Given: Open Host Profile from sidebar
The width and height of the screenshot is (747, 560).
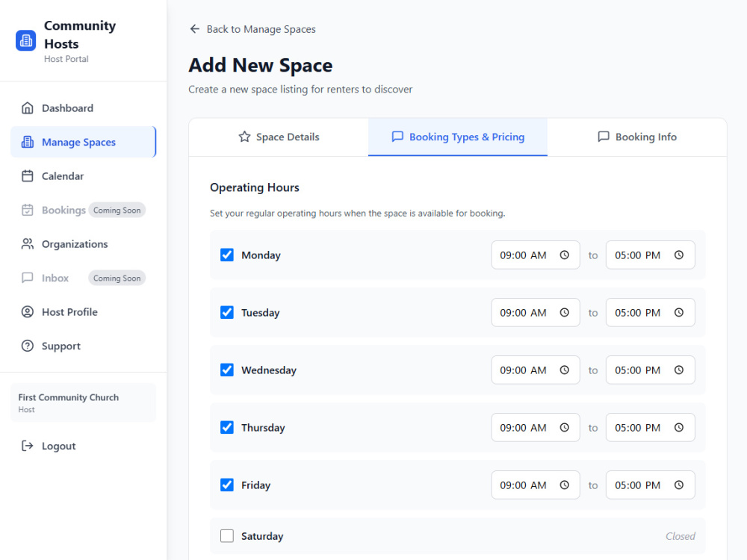Looking at the screenshot, I should tap(84, 312).
